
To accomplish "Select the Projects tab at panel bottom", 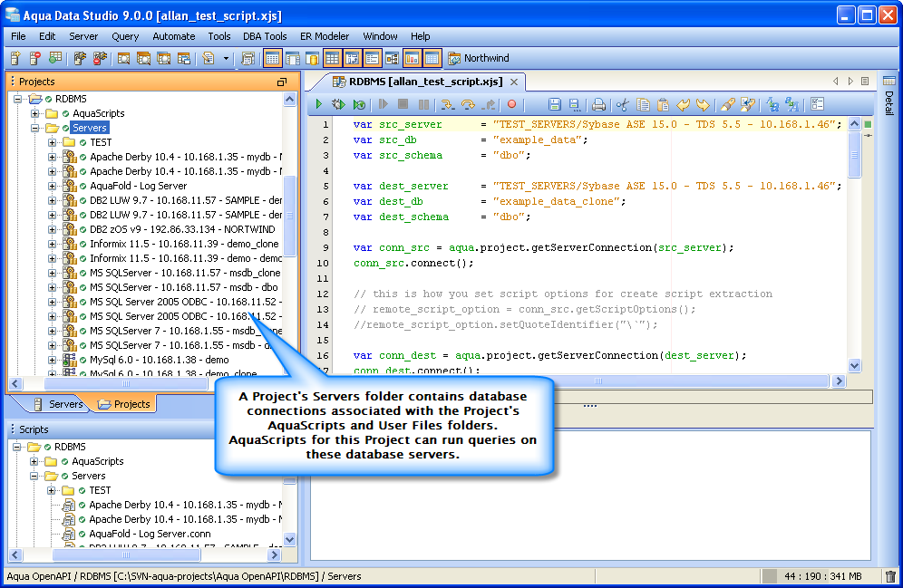I will coord(124,404).
